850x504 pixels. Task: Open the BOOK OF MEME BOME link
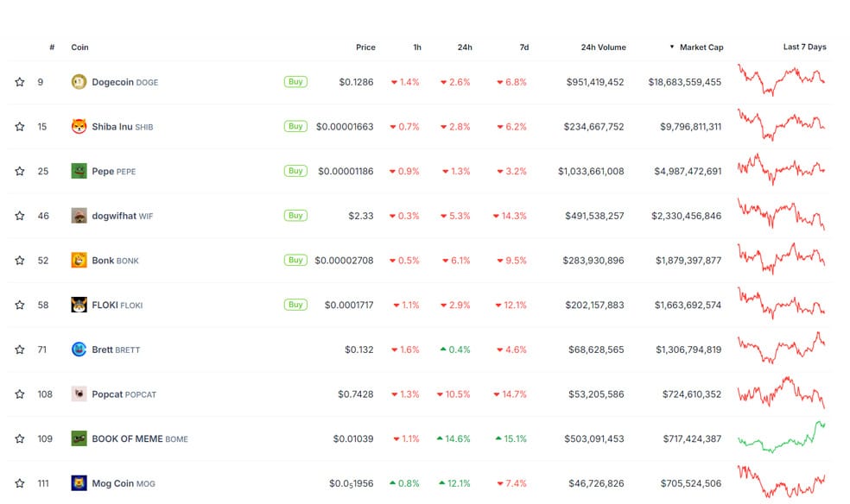point(139,439)
